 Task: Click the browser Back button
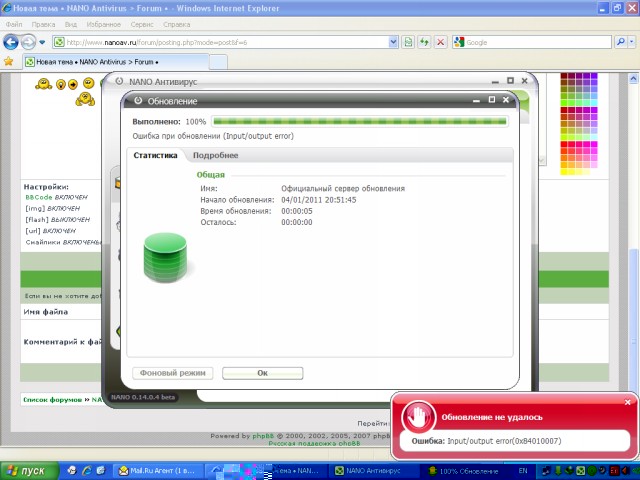[x=11, y=42]
